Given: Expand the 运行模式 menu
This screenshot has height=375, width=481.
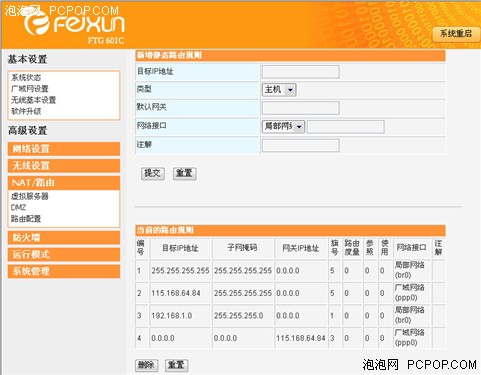Looking at the screenshot, I should click(64, 255).
